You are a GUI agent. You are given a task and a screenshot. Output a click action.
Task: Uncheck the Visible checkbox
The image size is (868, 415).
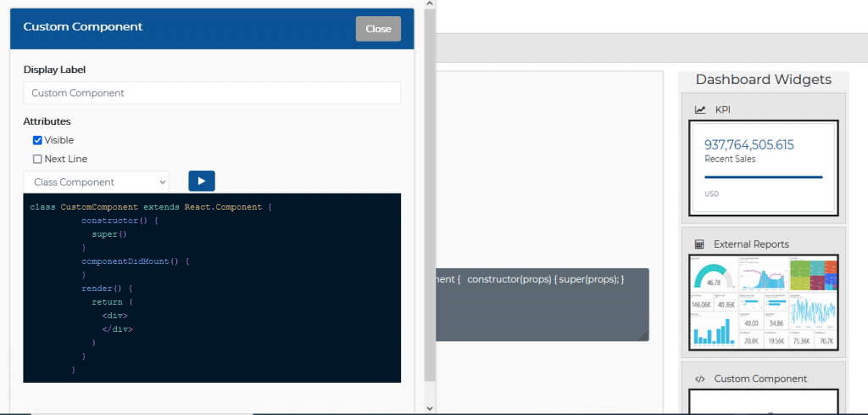click(37, 140)
